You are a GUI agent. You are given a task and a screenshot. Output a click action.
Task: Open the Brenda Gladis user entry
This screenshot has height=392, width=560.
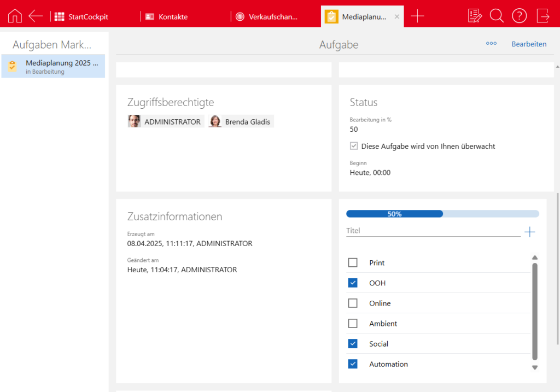point(241,121)
